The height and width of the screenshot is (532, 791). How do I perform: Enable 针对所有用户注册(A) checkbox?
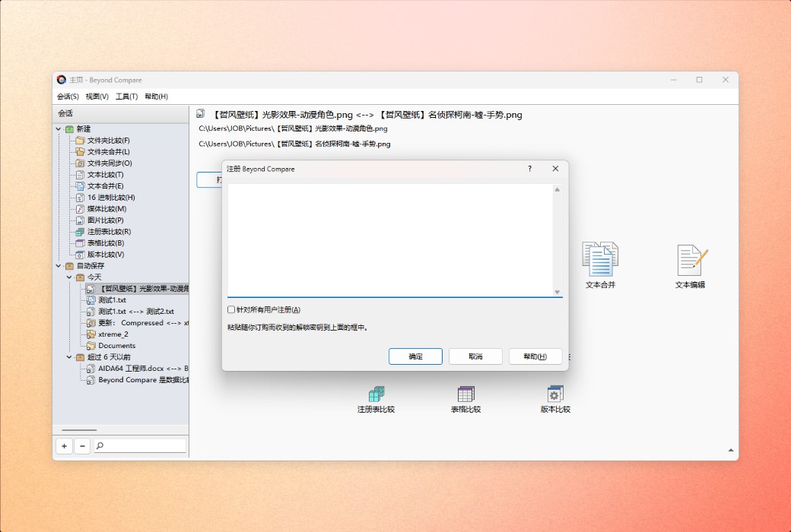pyautogui.click(x=231, y=309)
